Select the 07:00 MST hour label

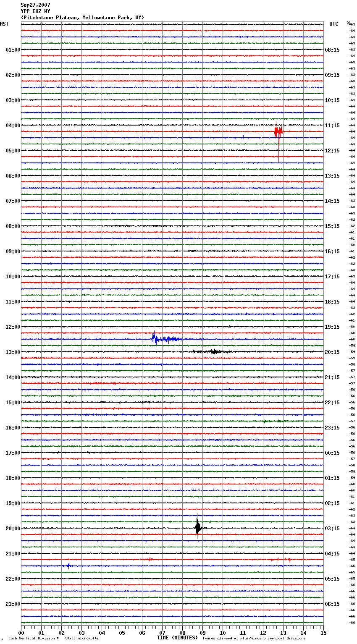click(13, 201)
